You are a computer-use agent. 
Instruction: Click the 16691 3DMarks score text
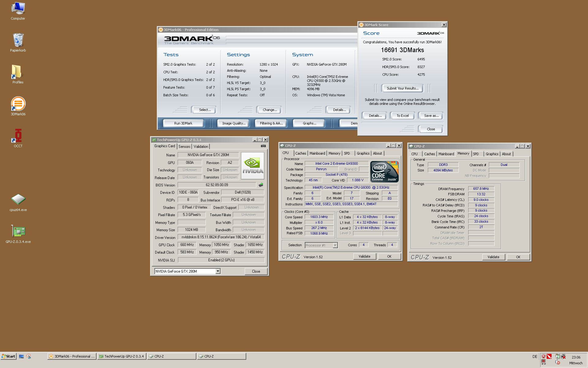click(402, 50)
